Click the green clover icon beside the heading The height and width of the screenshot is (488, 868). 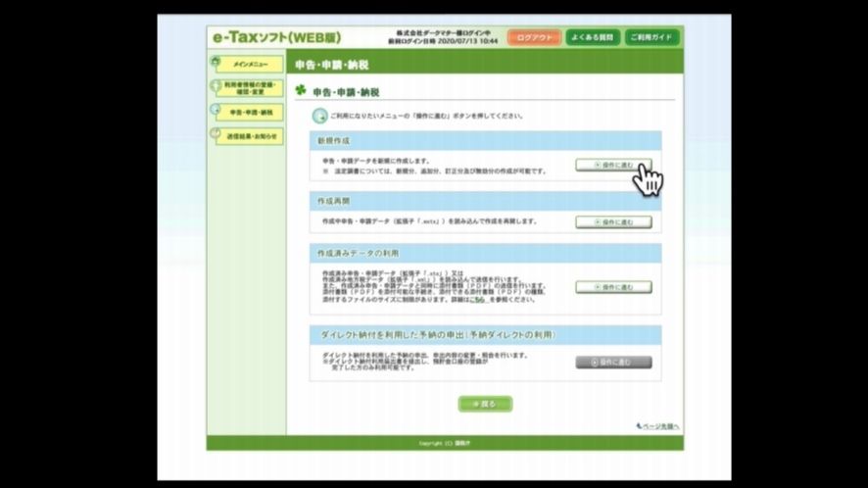click(301, 91)
